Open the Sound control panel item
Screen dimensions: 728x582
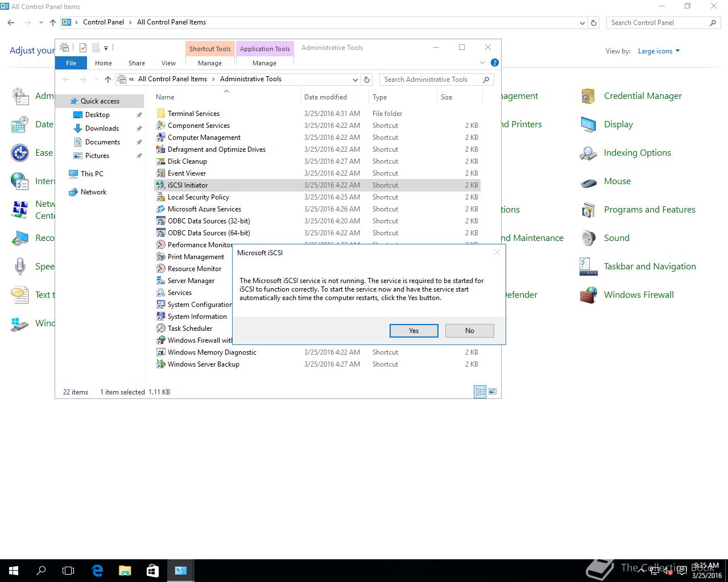(x=617, y=238)
